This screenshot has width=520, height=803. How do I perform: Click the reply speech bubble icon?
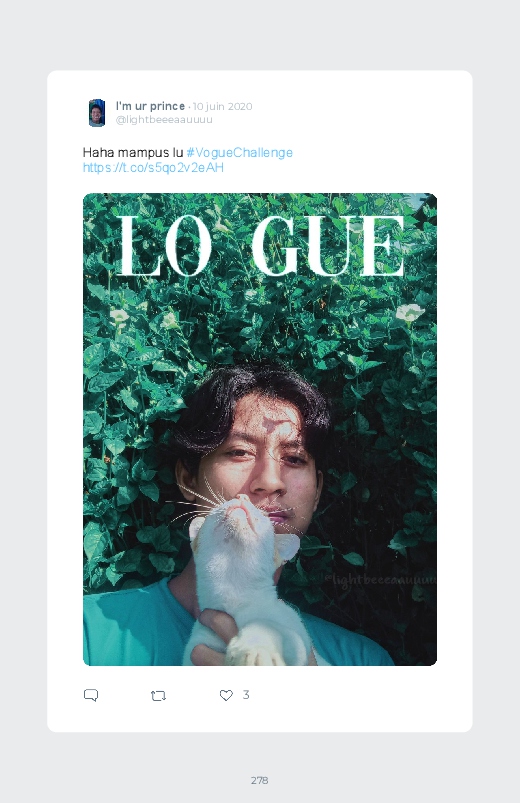click(x=91, y=695)
